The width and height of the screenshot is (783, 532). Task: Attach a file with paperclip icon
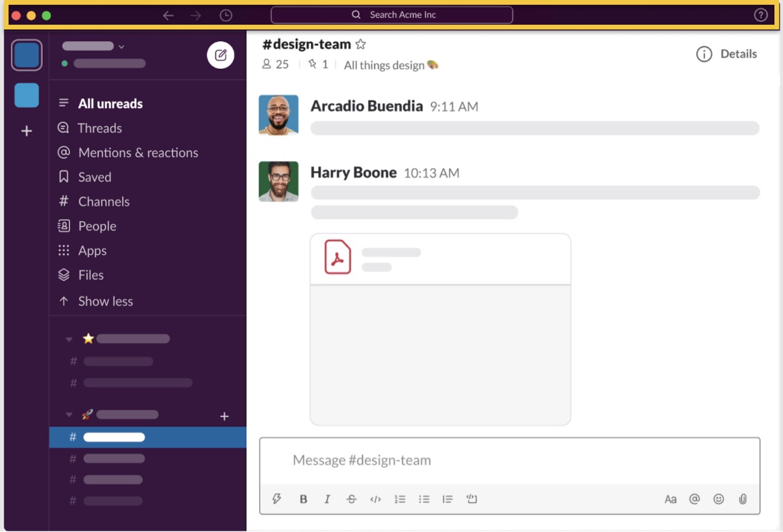742,499
